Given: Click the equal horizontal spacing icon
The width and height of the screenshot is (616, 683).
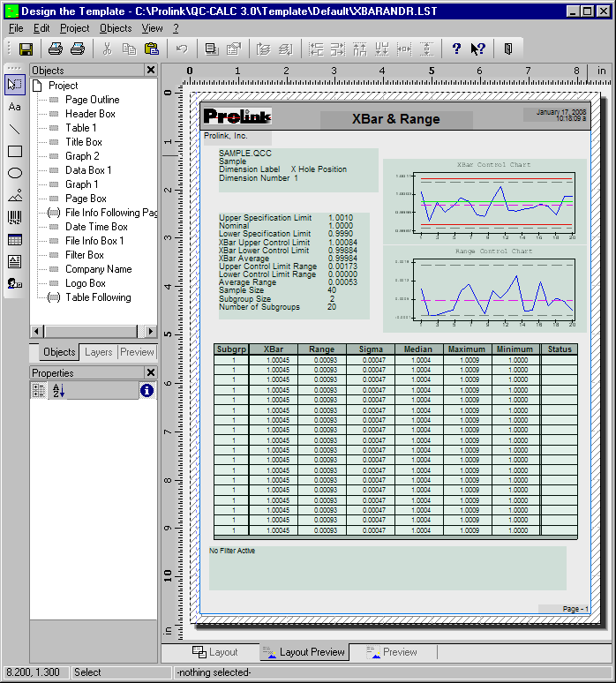Looking at the screenshot, I should 404,49.
